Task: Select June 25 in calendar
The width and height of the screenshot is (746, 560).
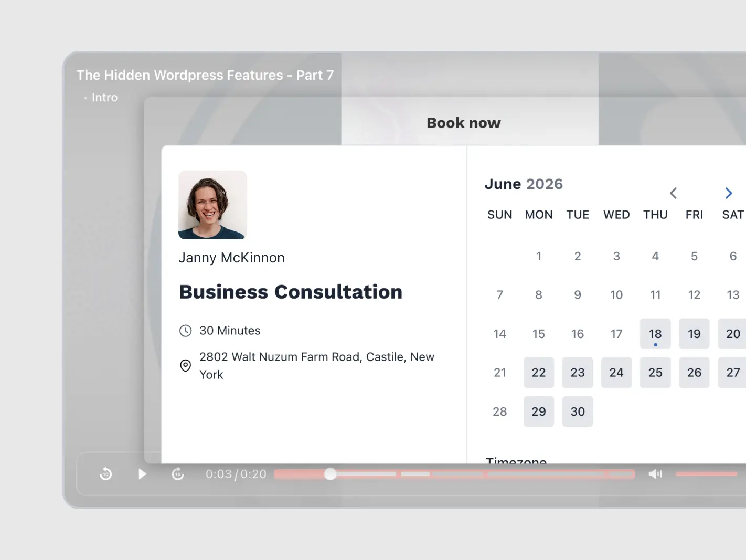Action: (655, 373)
